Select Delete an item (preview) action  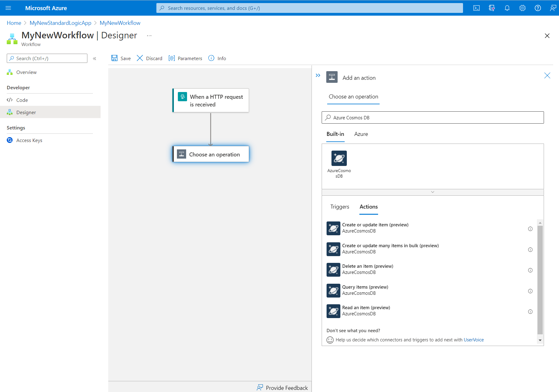tap(430, 269)
